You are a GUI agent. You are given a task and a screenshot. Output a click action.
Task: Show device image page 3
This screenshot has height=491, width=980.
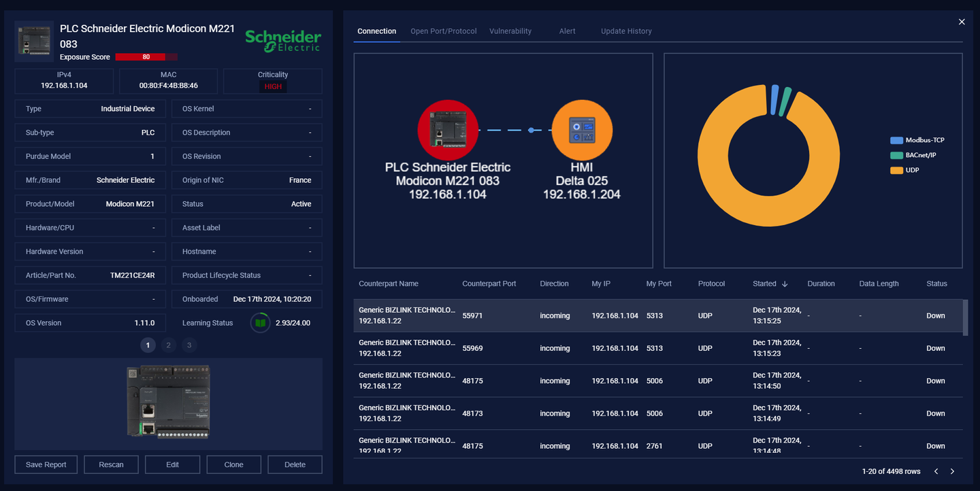(x=189, y=345)
